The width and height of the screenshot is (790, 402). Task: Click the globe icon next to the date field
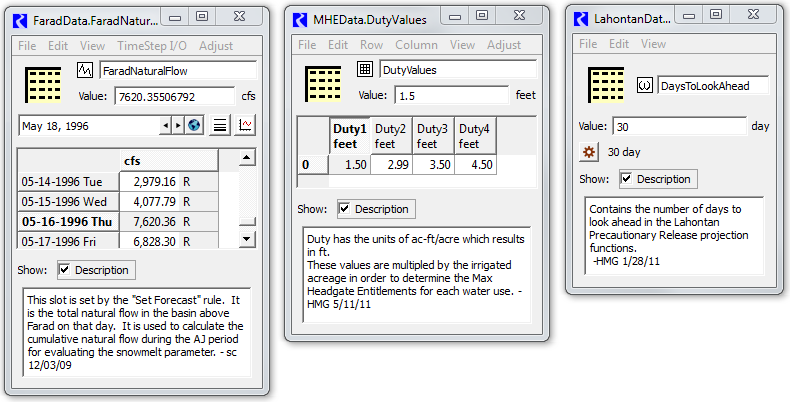click(x=194, y=125)
